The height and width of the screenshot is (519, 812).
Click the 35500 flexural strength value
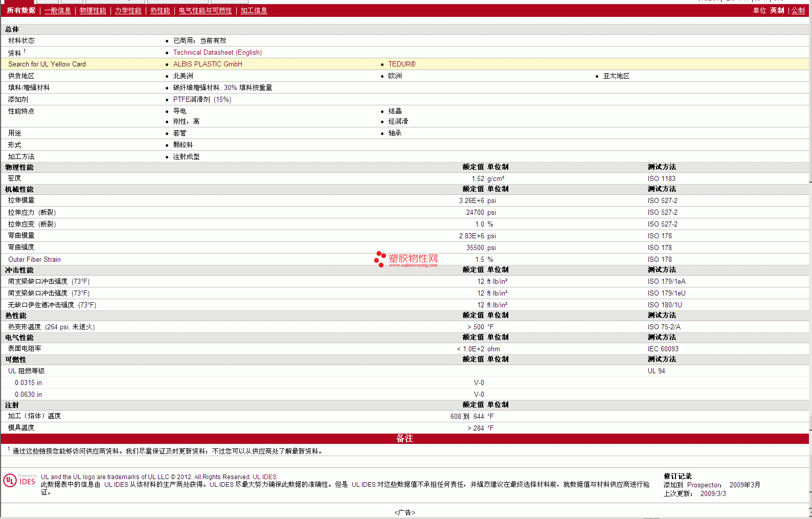click(475, 247)
